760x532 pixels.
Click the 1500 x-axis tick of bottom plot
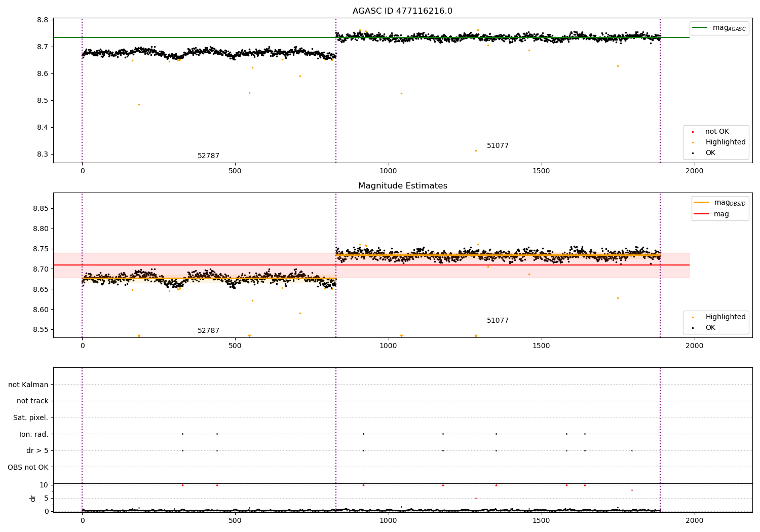(541, 520)
